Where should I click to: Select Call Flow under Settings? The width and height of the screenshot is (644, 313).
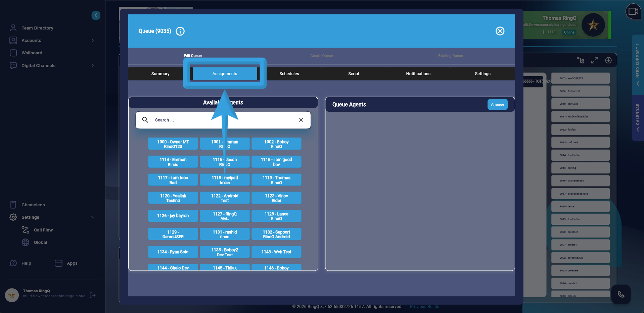(x=43, y=230)
